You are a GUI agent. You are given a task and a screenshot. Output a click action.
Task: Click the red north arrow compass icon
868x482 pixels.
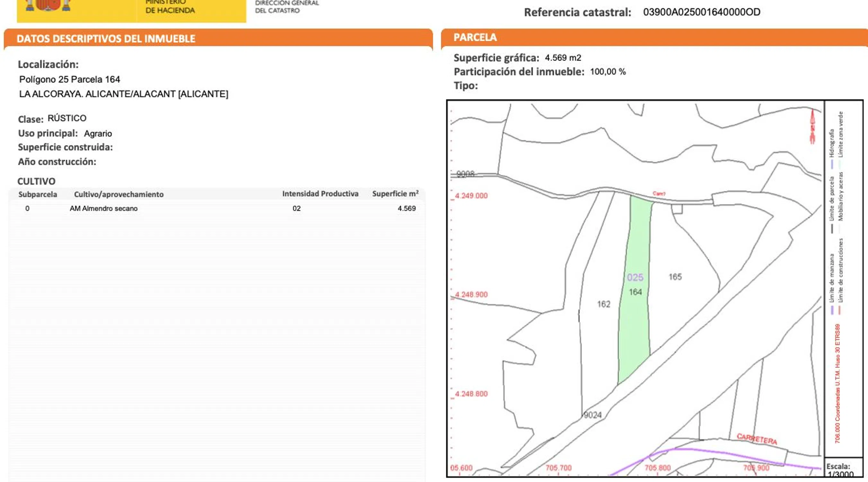(812, 127)
